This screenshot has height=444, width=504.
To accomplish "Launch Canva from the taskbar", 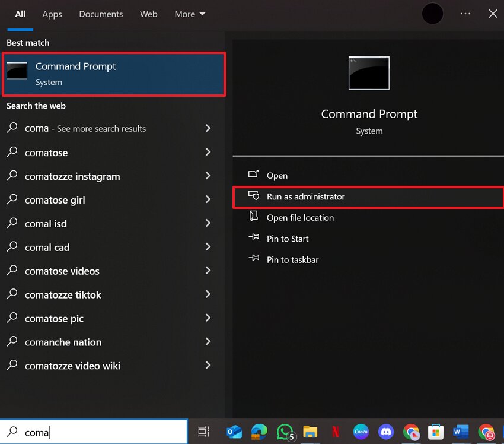I will click(361, 432).
